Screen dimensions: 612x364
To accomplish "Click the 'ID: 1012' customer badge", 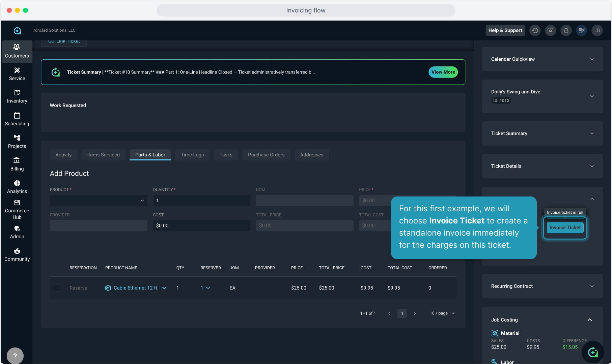I will click(x=501, y=100).
